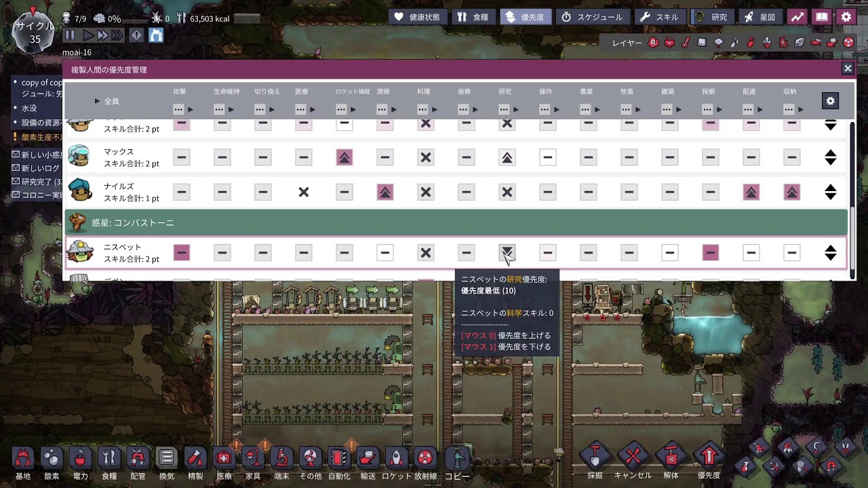Pause the game simulation
868x488 pixels.
point(69,35)
